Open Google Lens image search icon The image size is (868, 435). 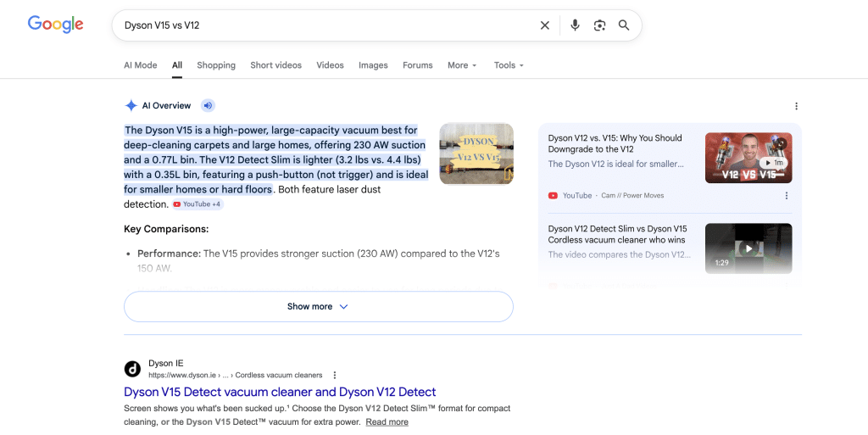point(599,25)
